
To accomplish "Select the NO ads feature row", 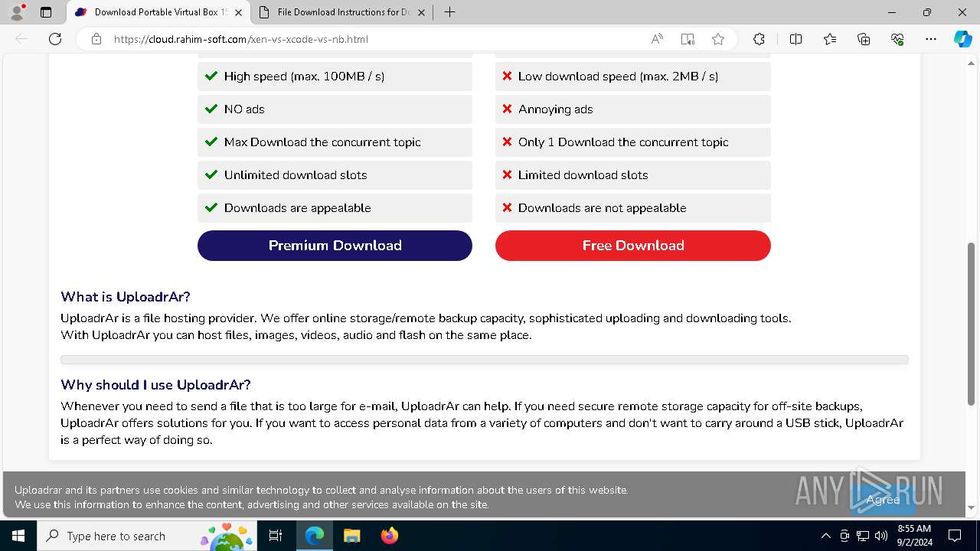I will pos(335,109).
